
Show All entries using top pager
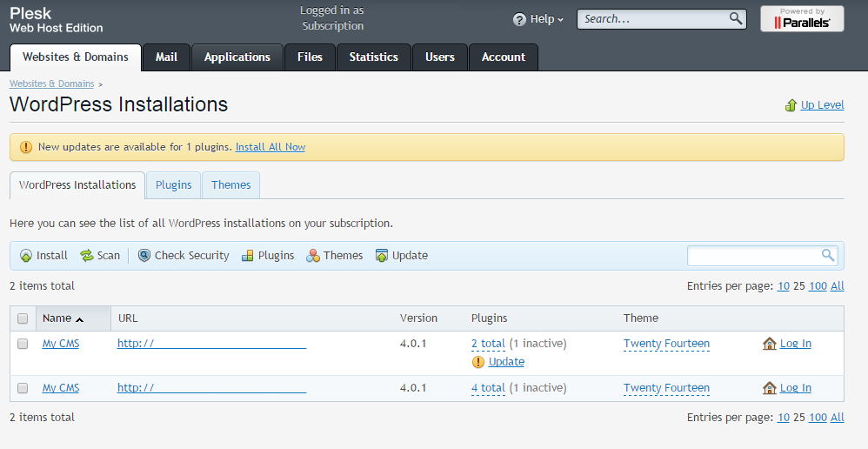coord(838,286)
